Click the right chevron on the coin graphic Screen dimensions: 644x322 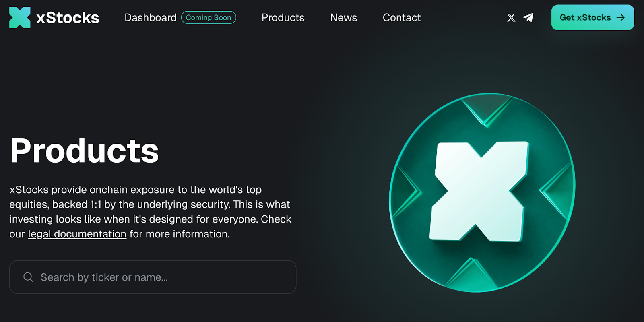557,189
